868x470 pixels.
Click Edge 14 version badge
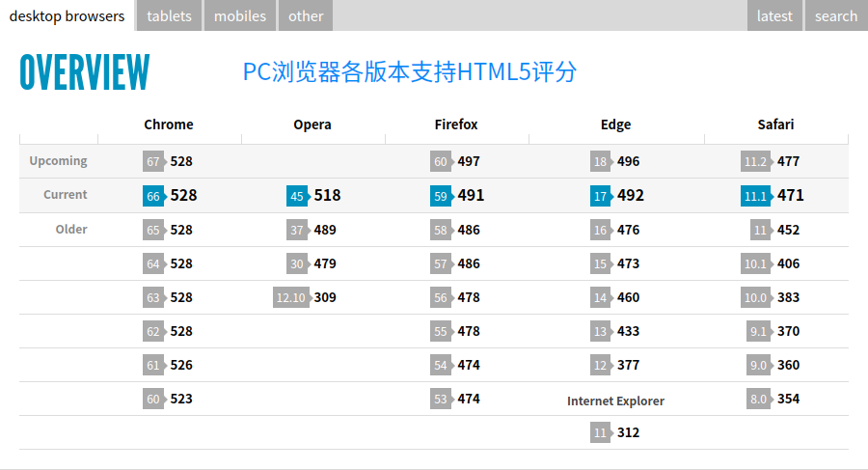point(601,297)
